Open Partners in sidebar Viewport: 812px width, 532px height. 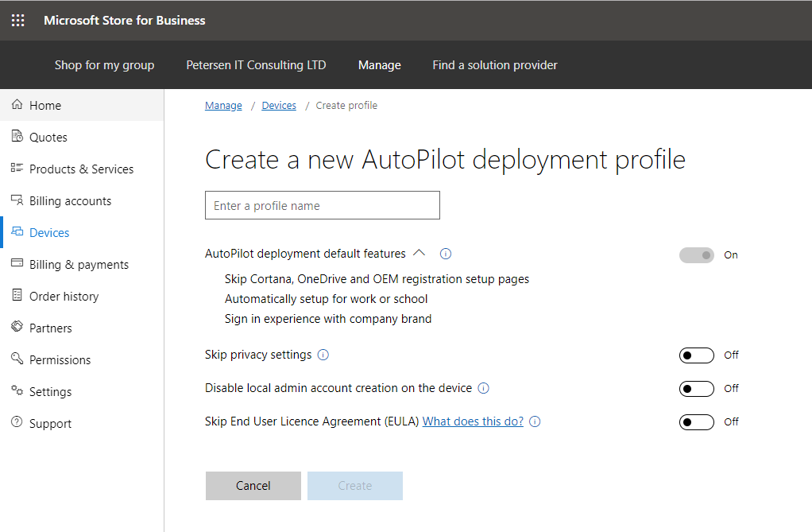pyautogui.click(x=82, y=328)
